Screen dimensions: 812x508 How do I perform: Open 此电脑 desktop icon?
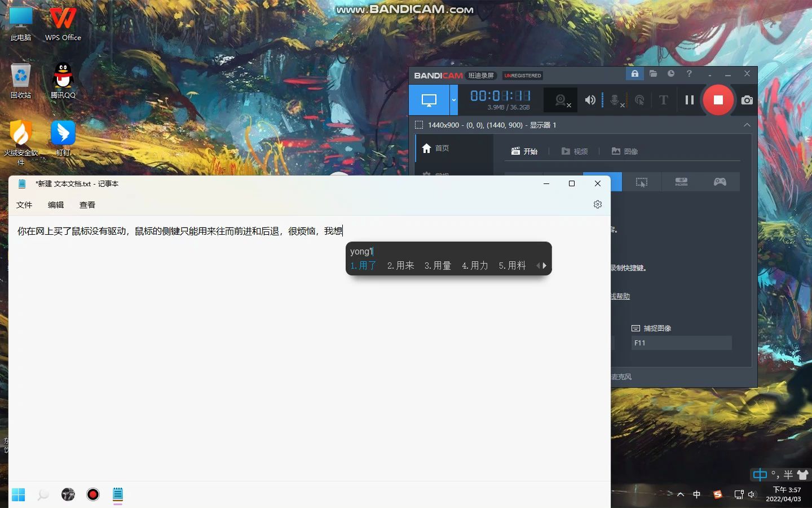(21, 24)
